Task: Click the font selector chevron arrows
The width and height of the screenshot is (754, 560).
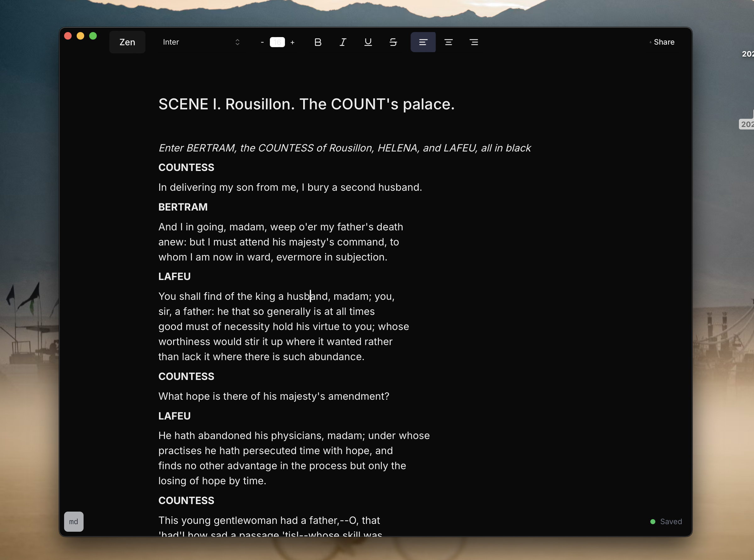Action: tap(237, 42)
